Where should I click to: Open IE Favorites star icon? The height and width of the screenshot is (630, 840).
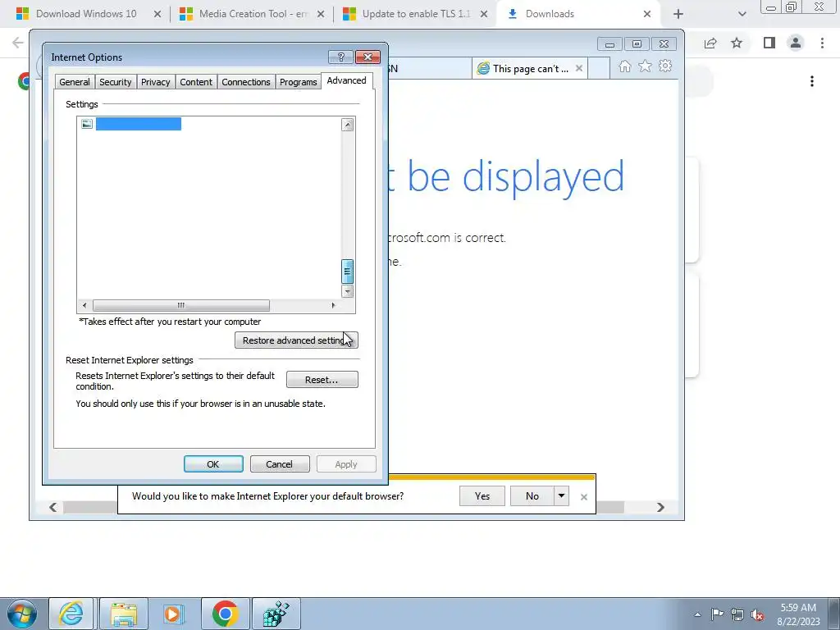645,66
